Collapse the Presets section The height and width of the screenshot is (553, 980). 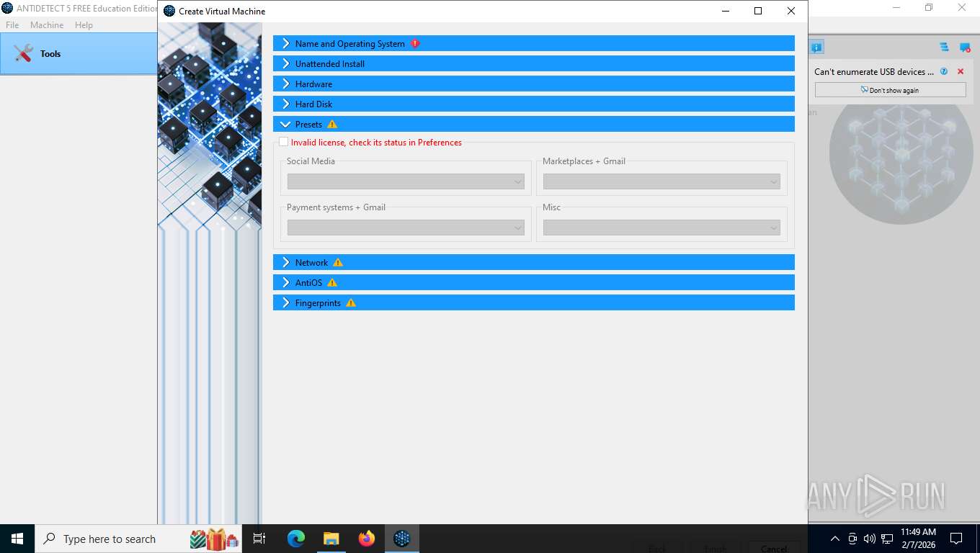tap(534, 124)
